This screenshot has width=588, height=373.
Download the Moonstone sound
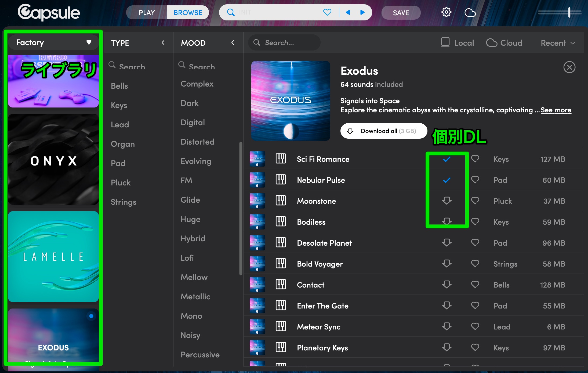pos(447,201)
